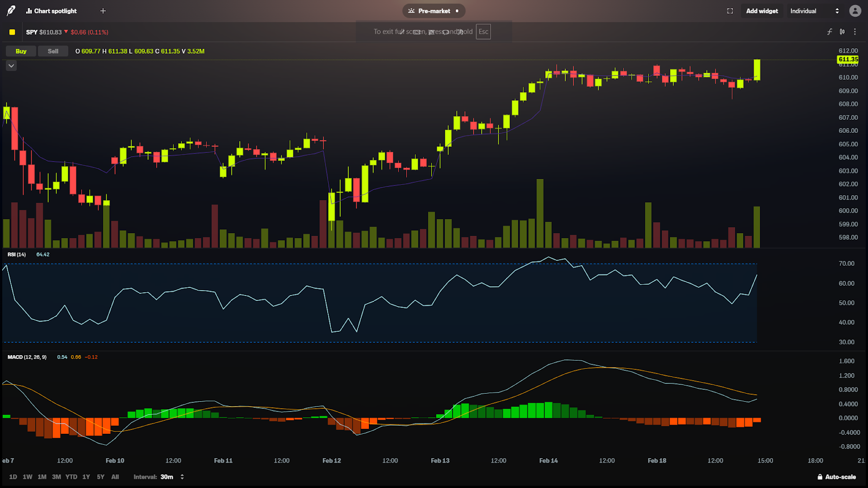Image resolution: width=868 pixels, height=488 pixels.
Task: Click the MACD histogram value -0.12
Action: 91,357
